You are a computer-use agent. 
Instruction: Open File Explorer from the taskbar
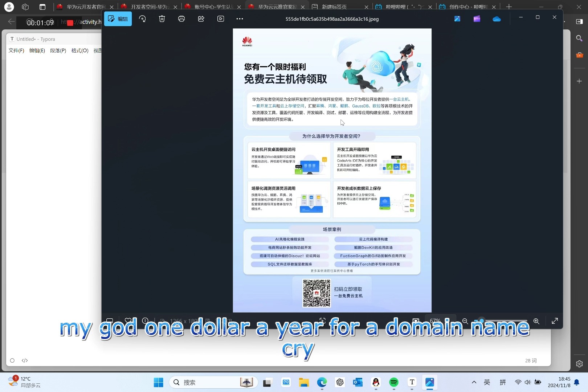coord(304,382)
